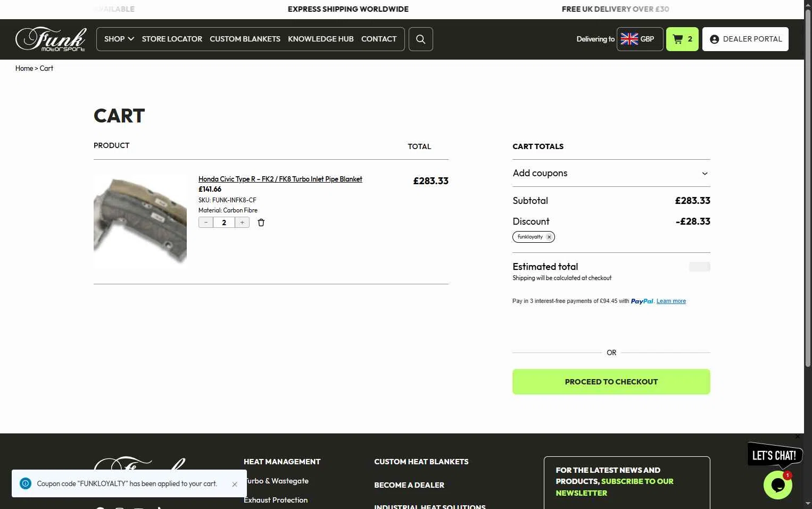
Task: Proceed to checkout
Action: pyautogui.click(x=611, y=382)
